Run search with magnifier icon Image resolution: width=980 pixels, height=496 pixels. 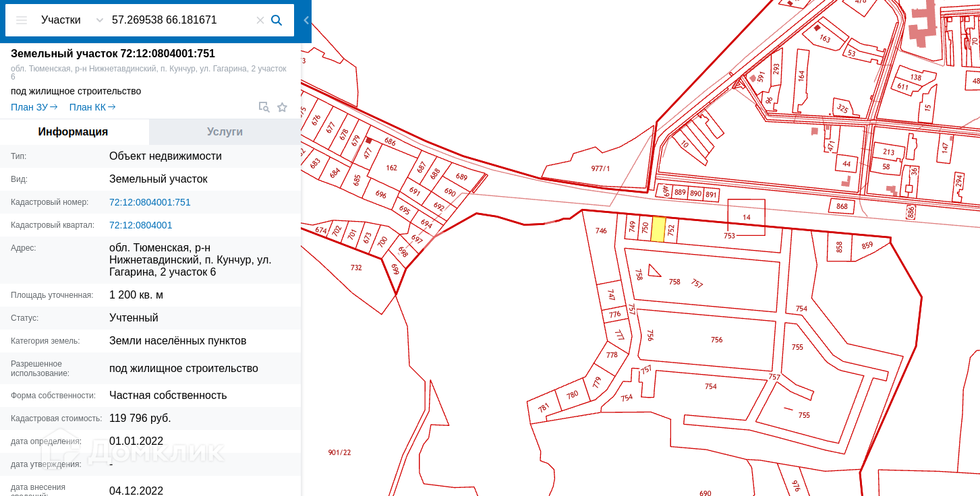coord(277,20)
